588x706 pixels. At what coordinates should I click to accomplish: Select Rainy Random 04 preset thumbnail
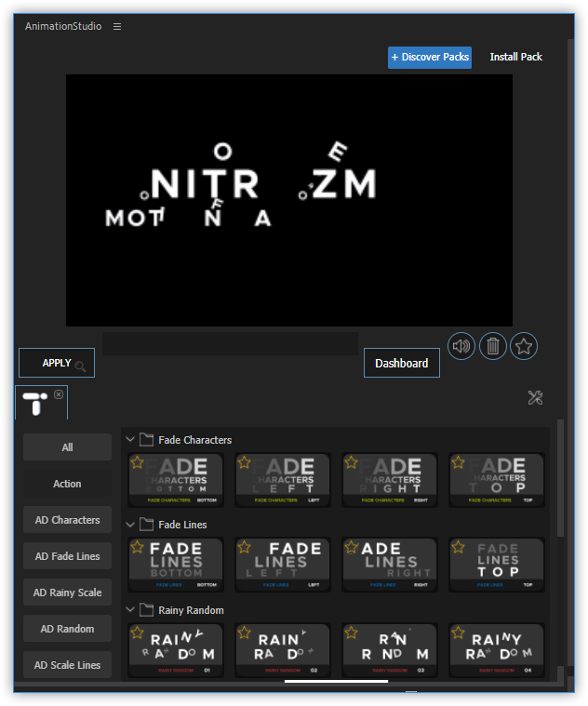click(497, 650)
